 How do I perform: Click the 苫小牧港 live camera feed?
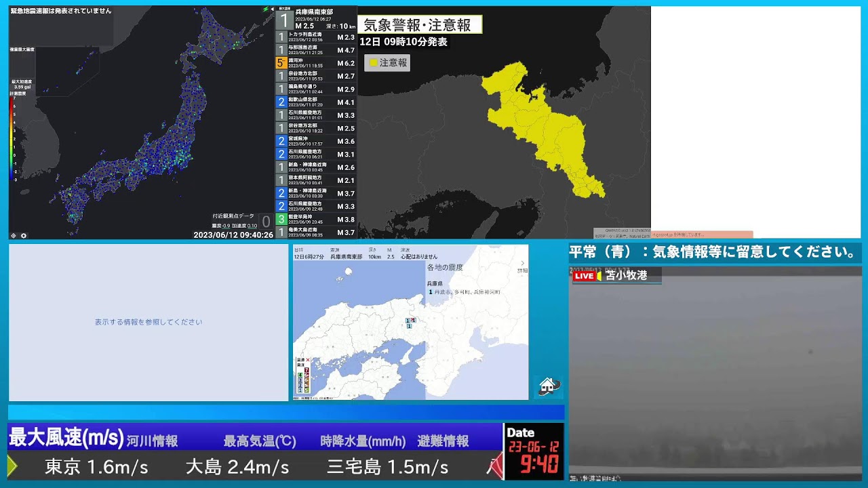pyautogui.click(x=715, y=373)
